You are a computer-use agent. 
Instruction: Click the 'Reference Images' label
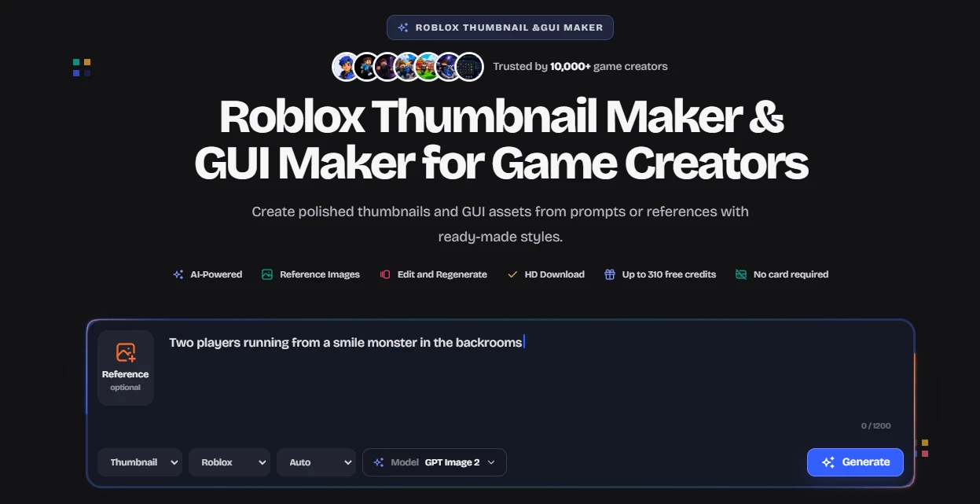(x=320, y=274)
